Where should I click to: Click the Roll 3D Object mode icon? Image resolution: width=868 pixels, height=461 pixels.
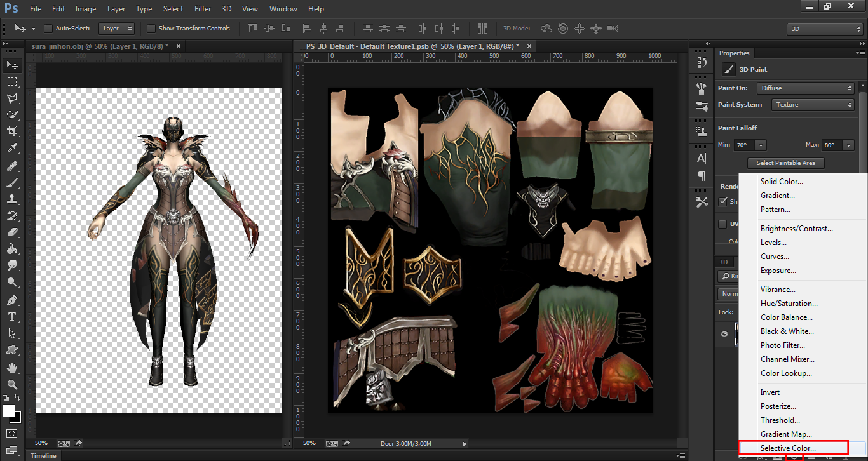click(x=563, y=29)
